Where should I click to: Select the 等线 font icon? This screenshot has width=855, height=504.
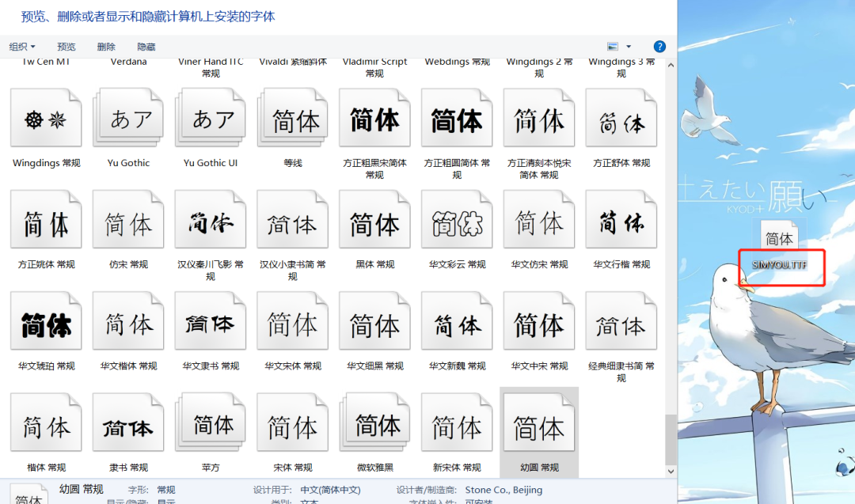pos(293,118)
